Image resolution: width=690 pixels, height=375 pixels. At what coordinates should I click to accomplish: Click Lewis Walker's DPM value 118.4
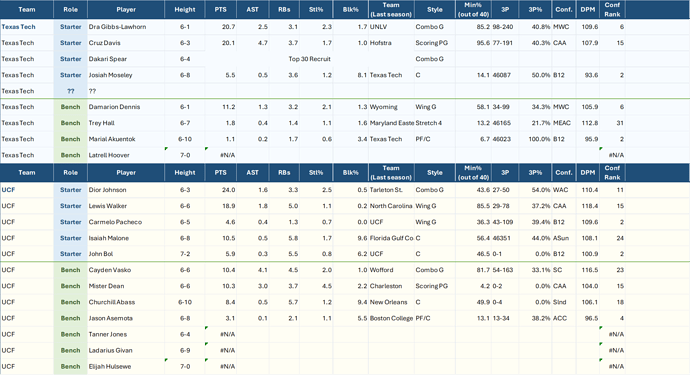click(x=587, y=206)
